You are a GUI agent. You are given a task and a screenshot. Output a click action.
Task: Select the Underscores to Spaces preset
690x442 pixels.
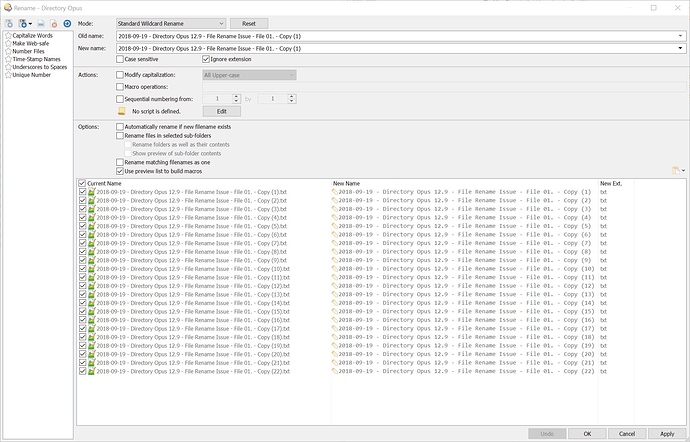[x=40, y=67]
